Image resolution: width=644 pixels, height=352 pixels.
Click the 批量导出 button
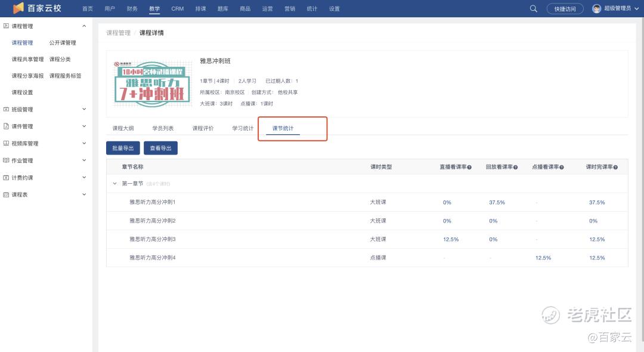point(123,149)
